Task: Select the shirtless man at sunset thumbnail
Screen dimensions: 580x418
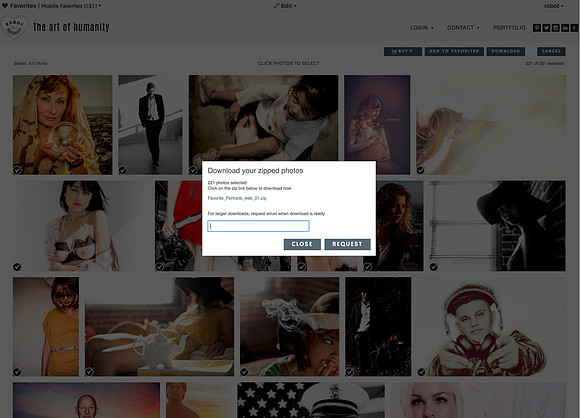Action: (x=199, y=400)
